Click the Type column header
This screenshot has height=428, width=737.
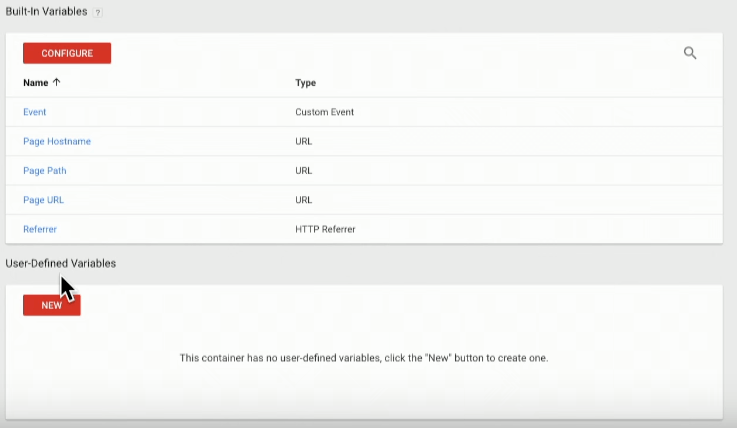click(306, 83)
